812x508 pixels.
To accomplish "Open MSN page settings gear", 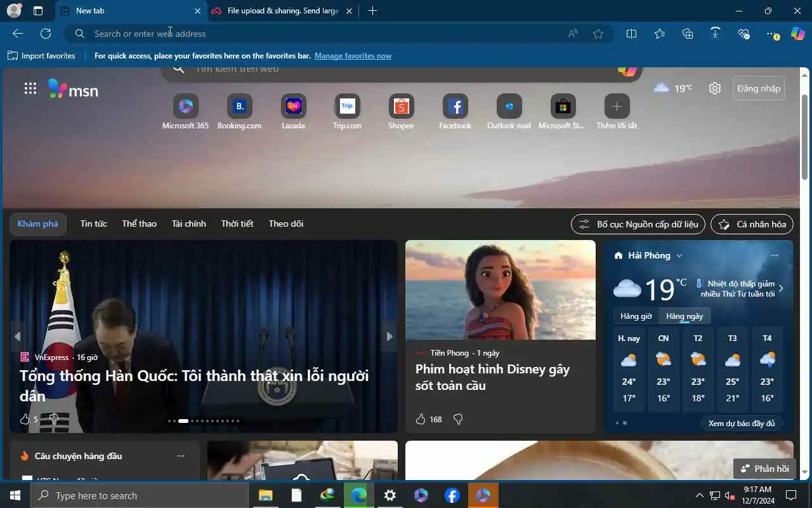I will click(x=715, y=88).
